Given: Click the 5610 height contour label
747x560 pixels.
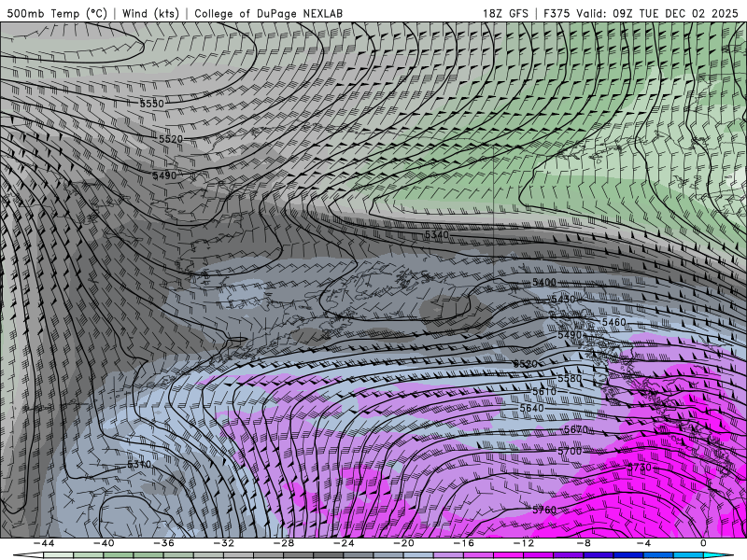Looking at the screenshot, I should pos(544,391).
